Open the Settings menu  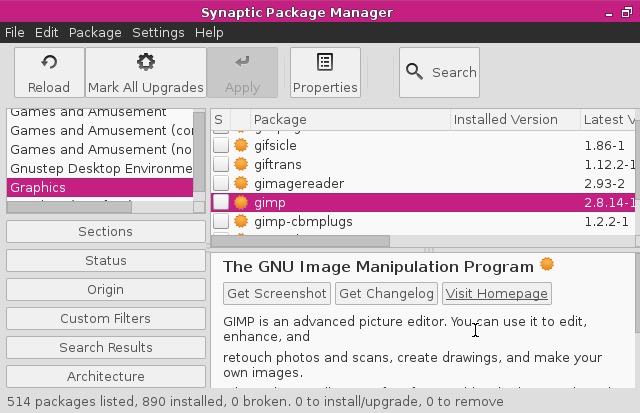[x=158, y=32]
